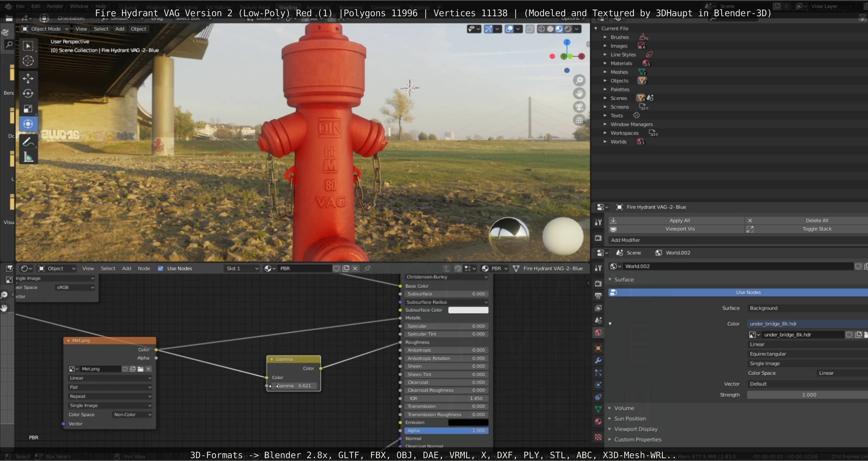This screenshot has width=868, height=461.
Task: Select the Rotate tool
Action: pyautogui.click(x=28, y=94)
